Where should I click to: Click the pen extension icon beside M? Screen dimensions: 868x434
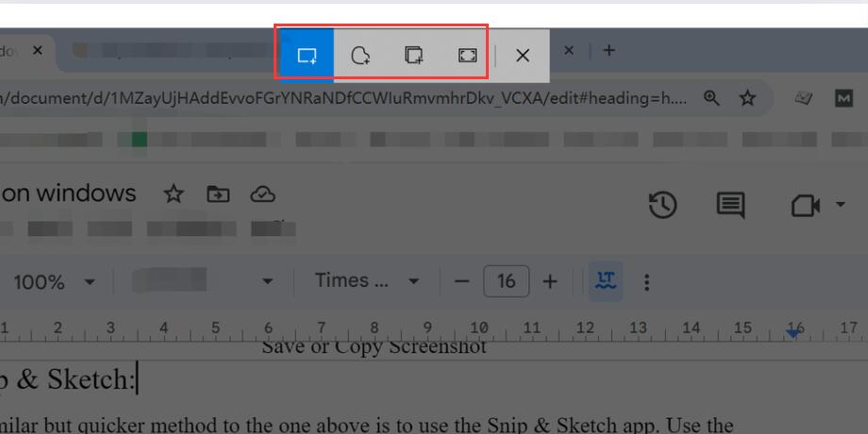pos(803,98)
